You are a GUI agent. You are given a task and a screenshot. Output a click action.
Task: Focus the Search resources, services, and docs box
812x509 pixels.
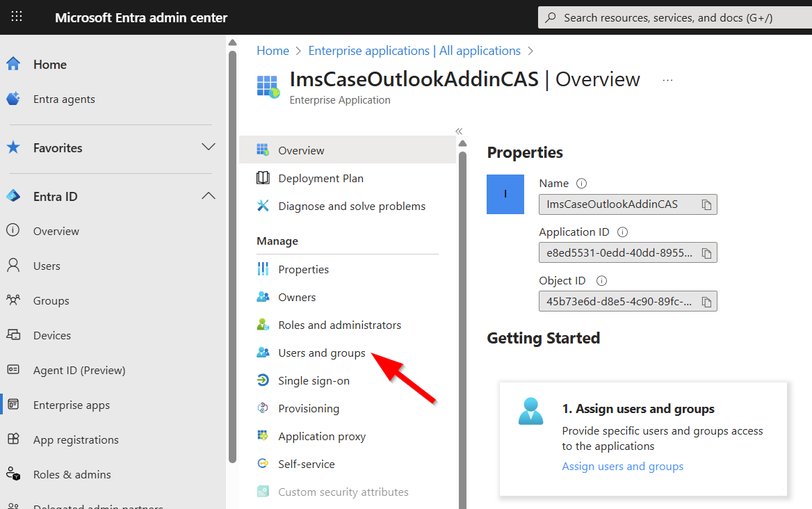(675, 17)
